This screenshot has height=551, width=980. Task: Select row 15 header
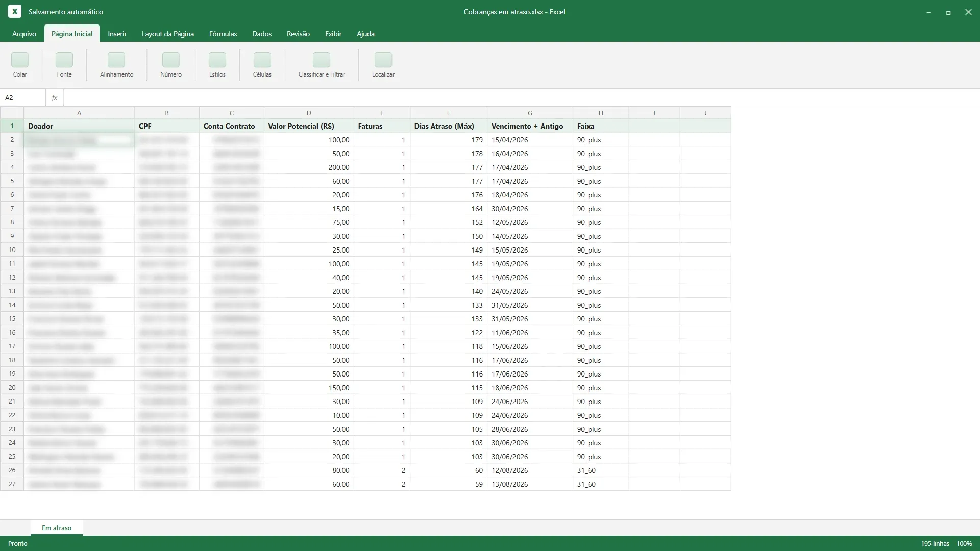[12, 318]
